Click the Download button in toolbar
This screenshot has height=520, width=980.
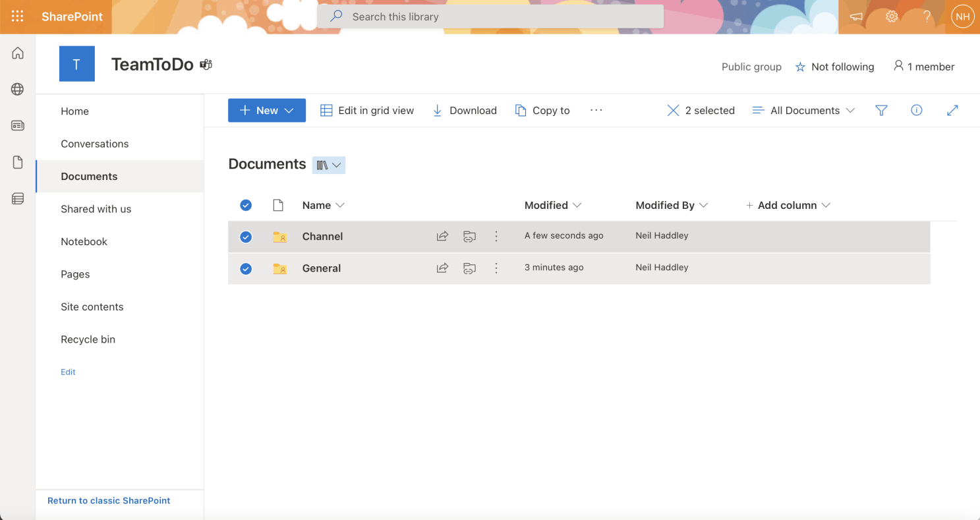465,111
